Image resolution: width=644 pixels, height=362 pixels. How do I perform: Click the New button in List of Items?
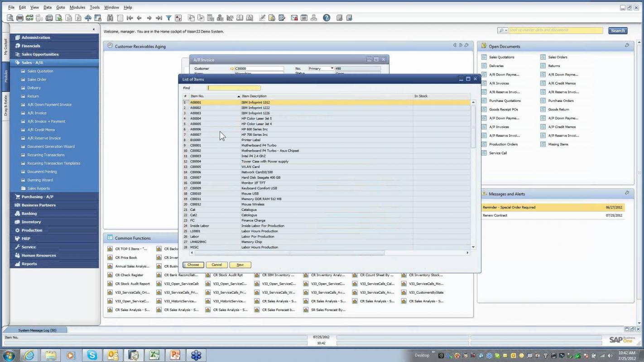click(240, 265)
